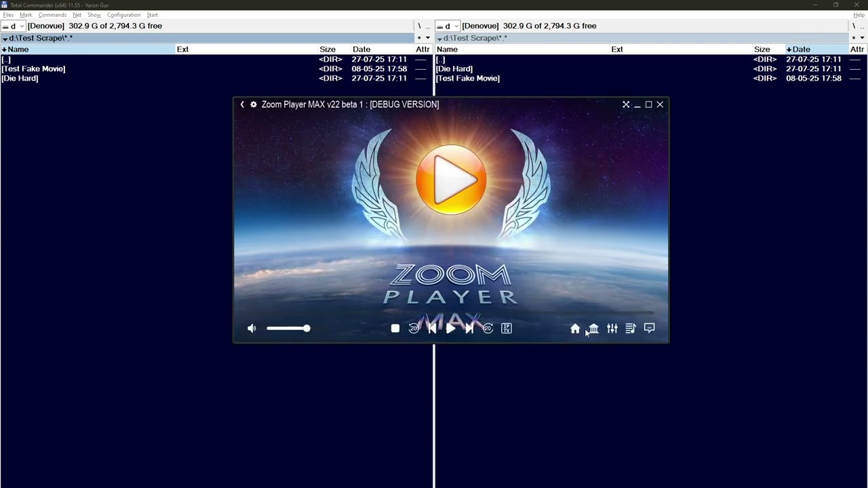Skip forward 20 seconds in Zoom Player
868x488 pixels.
pyautogui.click(x=488, y=328)
